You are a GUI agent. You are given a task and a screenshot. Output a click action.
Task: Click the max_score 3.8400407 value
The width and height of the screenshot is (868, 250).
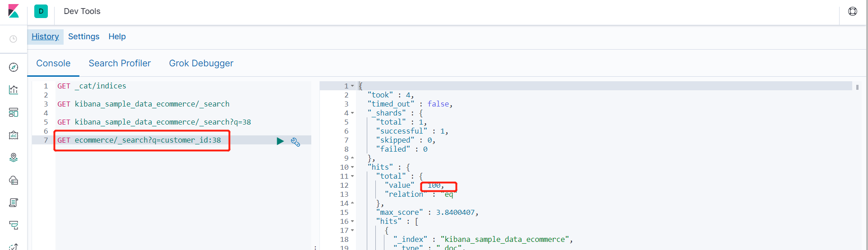(455, 212)
